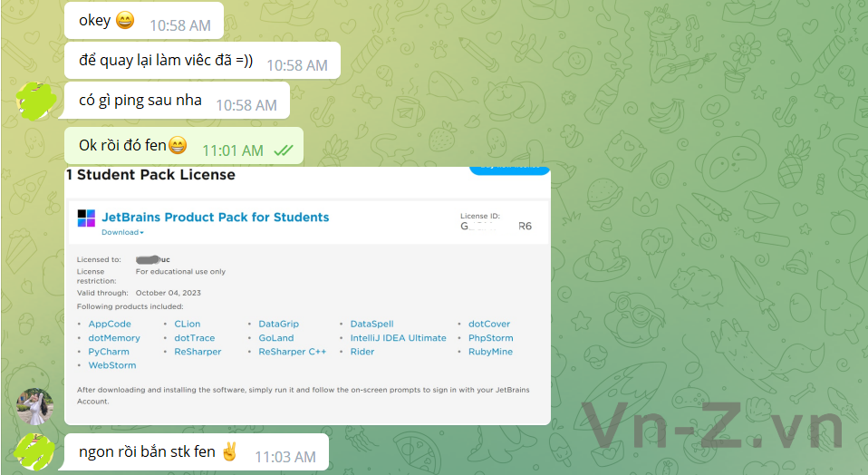This screenshot has width=868, height=475.
Task: Click the JetBrains colorful logo icon
Action: pyautogui.click(x=86, y=218)
